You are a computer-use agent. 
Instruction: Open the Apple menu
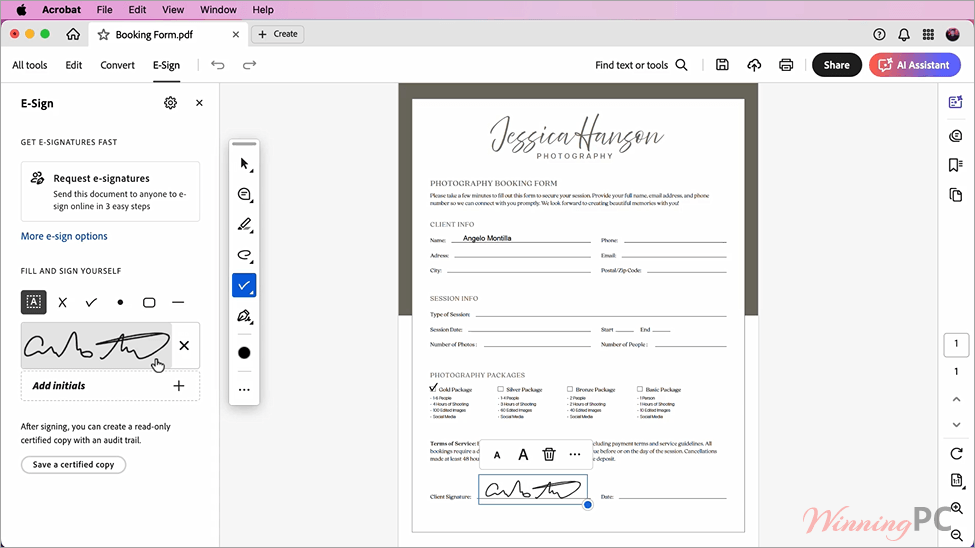tap(21, 10)
